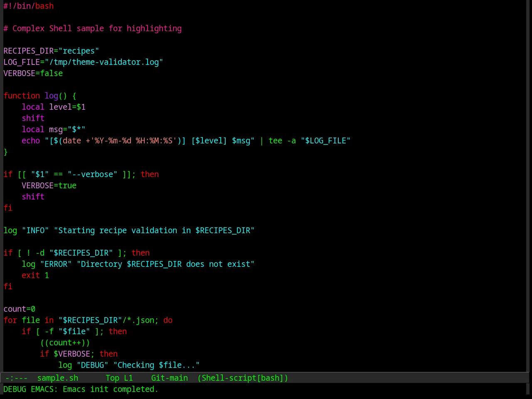Image resolution: width=532 pixels, height=399 pixels.
Task: Click the VERBOSE=false line
Action: (33, 73)
